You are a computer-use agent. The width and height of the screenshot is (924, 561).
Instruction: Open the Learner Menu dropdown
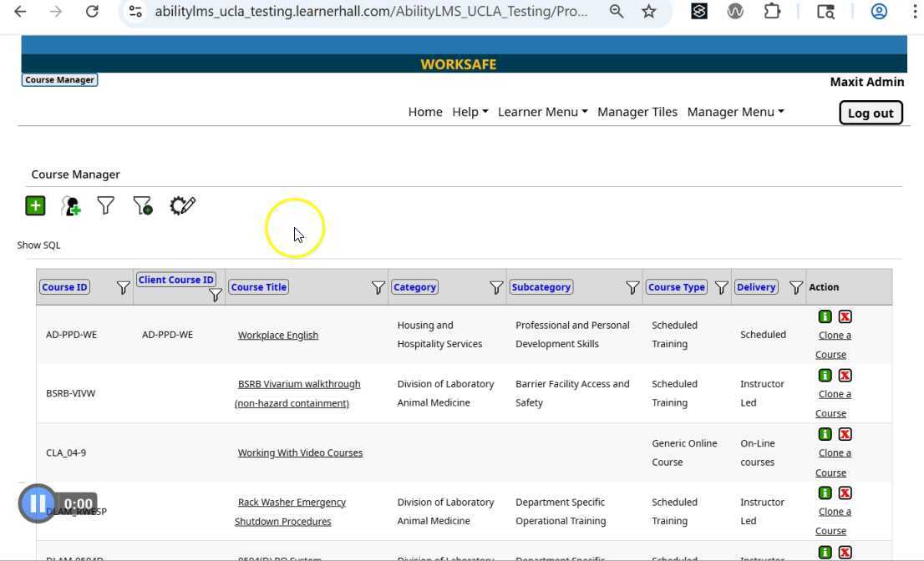[542, 112]
